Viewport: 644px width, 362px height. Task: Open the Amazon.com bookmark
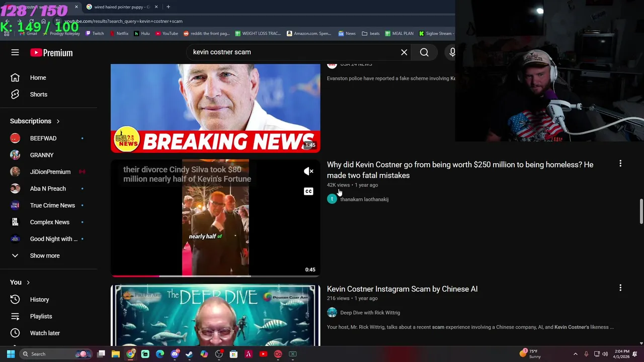click(308, 34)
